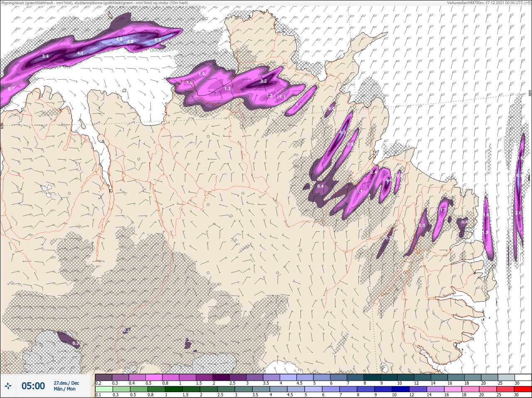
Task: Click the 1.2 precipitation value on the map
Action: coord(269,96)
